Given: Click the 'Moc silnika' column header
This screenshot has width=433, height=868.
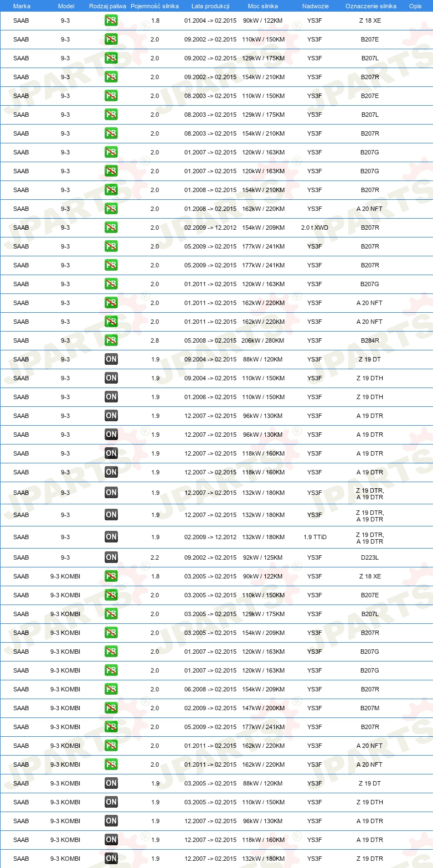Looking at the screenshot, I should point(263,6).
